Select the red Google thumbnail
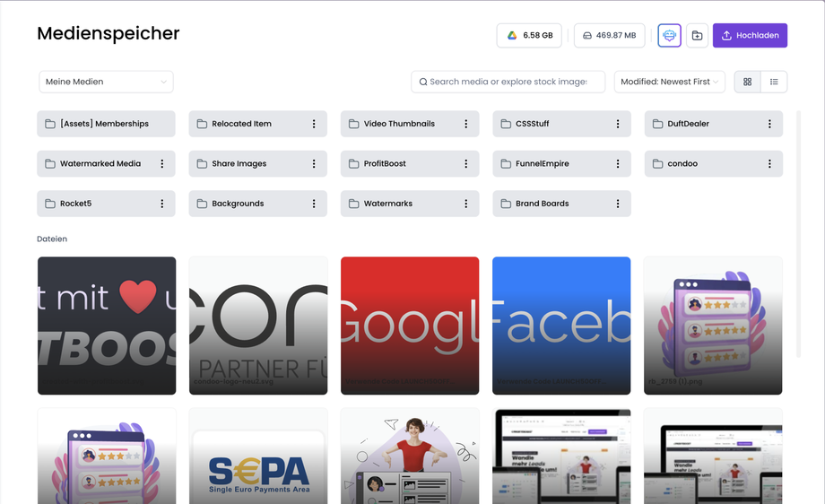This screenshot has width=825, height=504. (410, 326)
